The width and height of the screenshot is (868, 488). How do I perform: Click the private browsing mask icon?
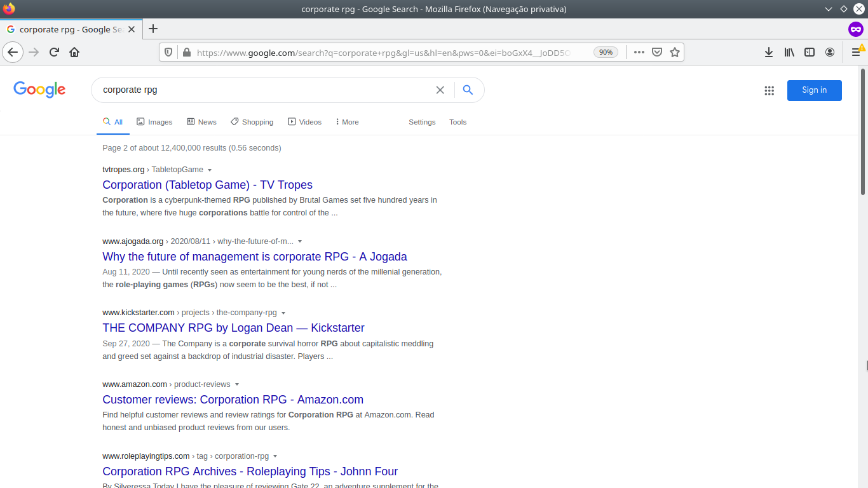coord(856,29)
